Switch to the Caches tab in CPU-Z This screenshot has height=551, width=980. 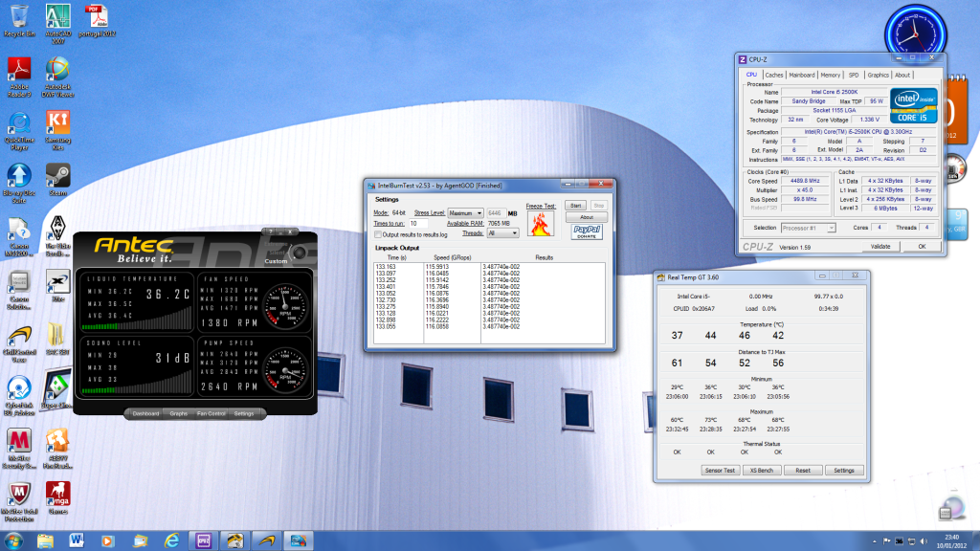click(x=773, y=75)
